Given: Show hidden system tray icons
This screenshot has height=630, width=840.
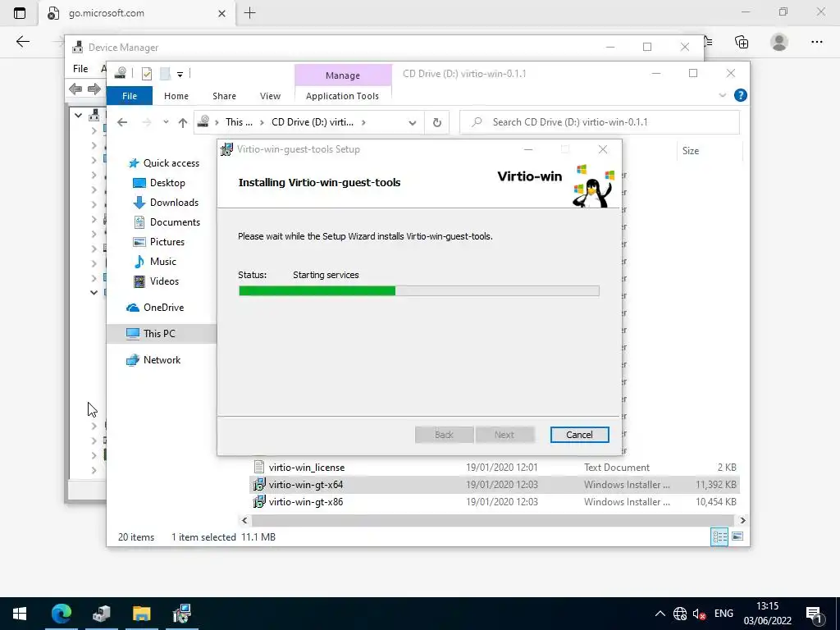Looking at the screenshot, I should 660,614.
